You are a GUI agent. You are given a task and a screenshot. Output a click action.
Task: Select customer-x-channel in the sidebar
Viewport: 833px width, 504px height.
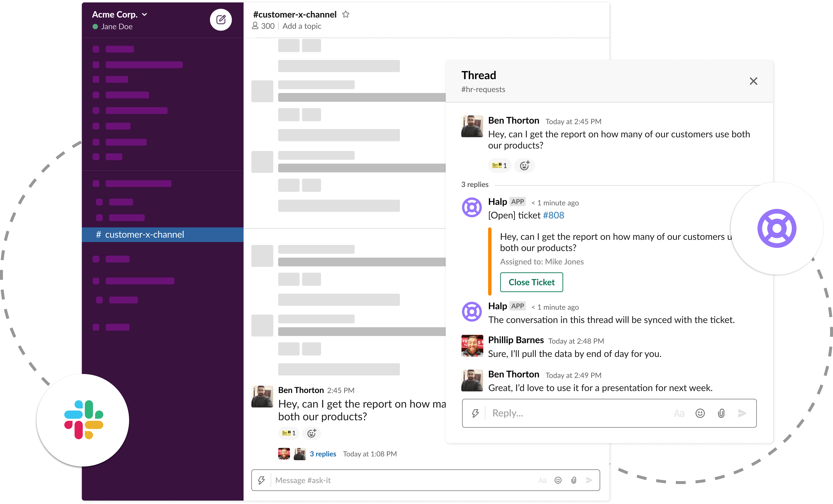point(163,235)
